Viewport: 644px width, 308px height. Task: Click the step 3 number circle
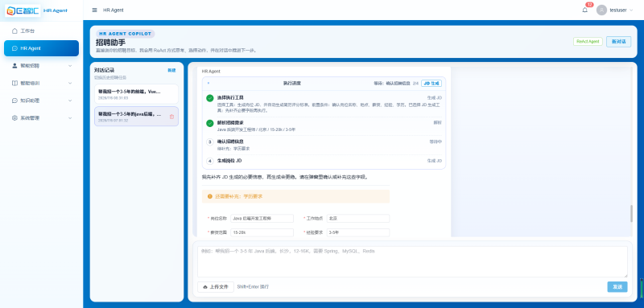(x=210, y=142)
